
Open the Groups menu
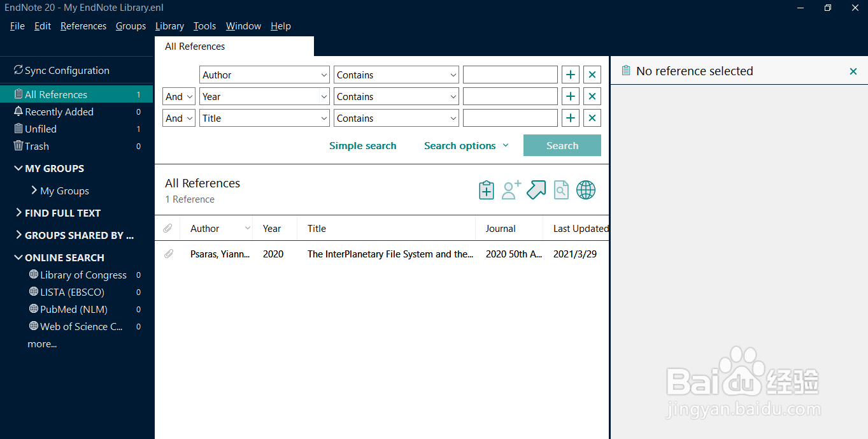[x=131, y=26]
